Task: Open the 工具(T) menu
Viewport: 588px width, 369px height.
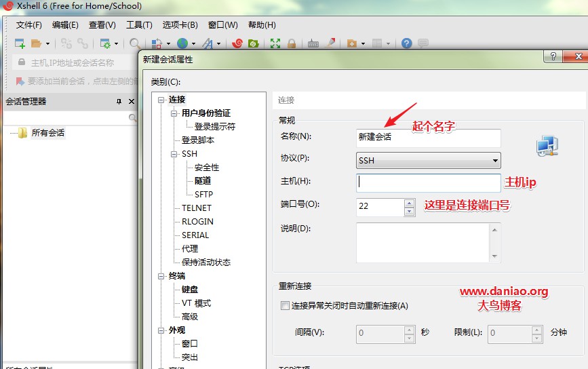Action: [x=139, y=25]
